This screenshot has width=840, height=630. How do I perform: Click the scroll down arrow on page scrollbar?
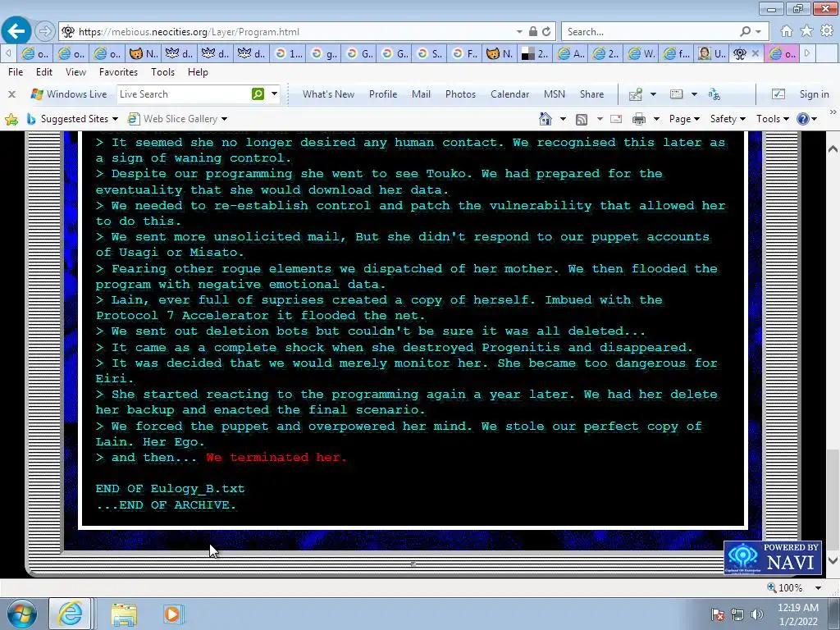point(833,561)
